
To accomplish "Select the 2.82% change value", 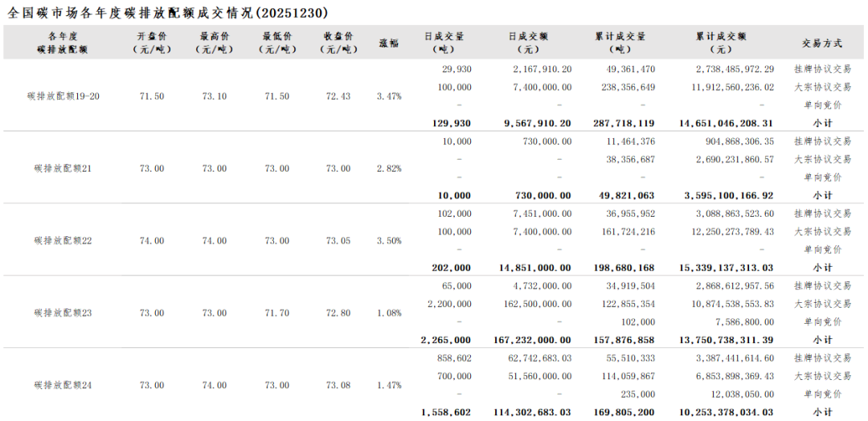I will [389, 169].
